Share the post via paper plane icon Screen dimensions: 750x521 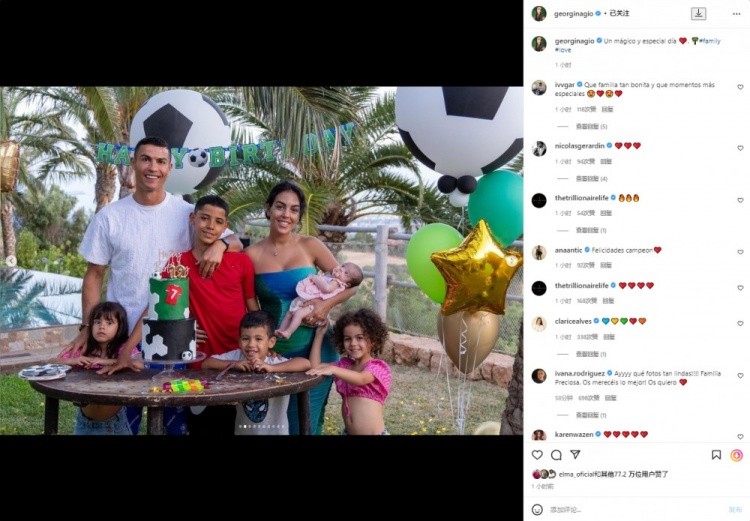(x=575, y=454)
